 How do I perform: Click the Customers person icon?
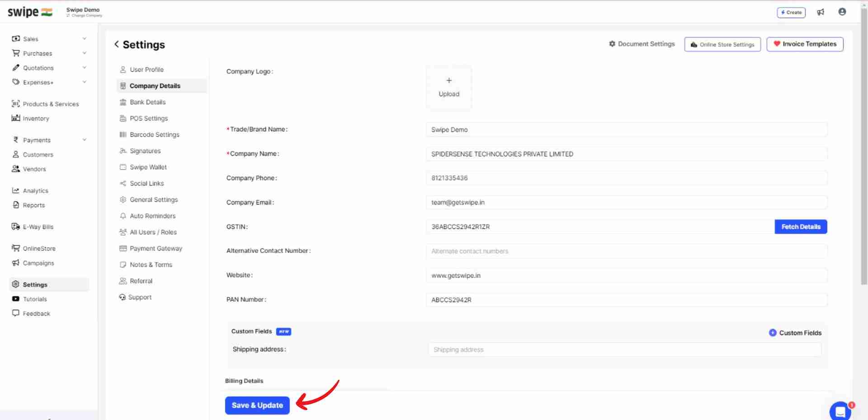(x=16, y=154)
